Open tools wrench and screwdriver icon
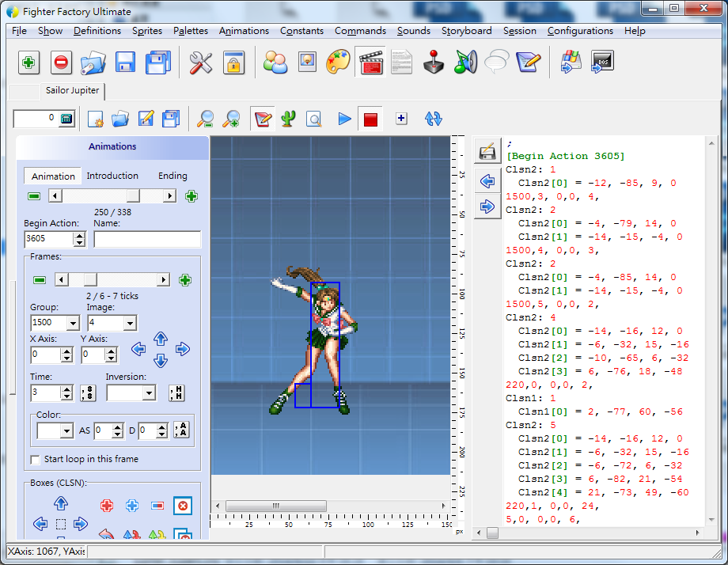The width and height of the screenshot is (728, 565). [x=200, y=63]
